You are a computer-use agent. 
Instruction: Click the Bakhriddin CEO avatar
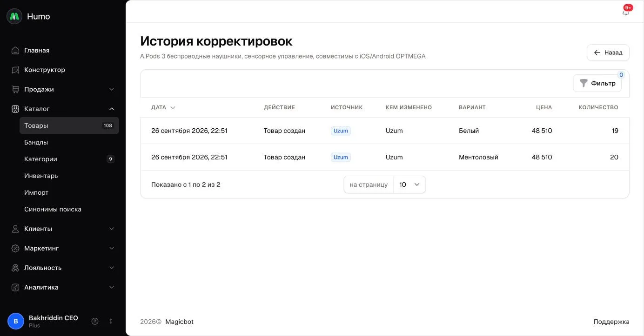click(x=16, y=321)
